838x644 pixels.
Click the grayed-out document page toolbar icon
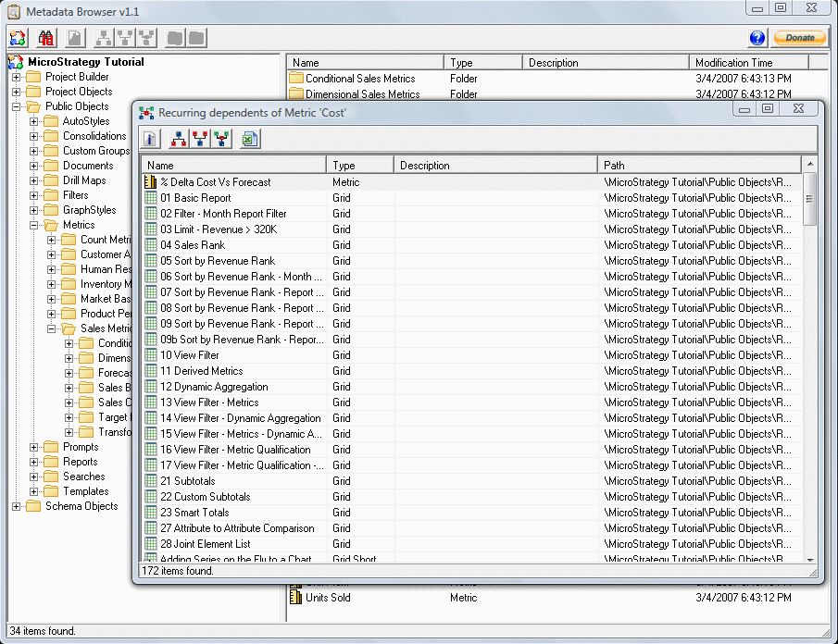(75, 38)
